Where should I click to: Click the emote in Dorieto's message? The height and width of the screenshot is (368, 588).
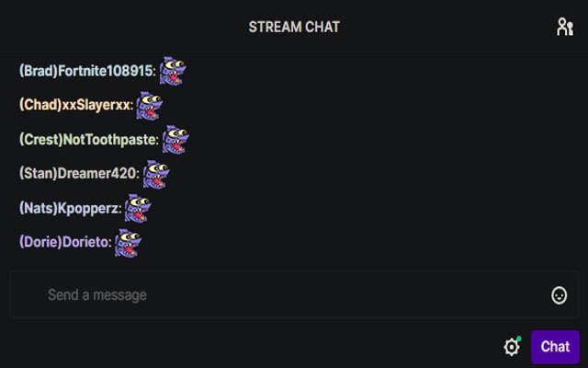coord(128,243)
